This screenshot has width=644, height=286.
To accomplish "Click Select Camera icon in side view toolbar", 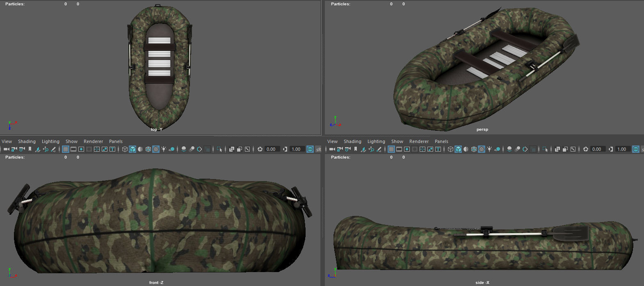I will click(x=332, y=149).
